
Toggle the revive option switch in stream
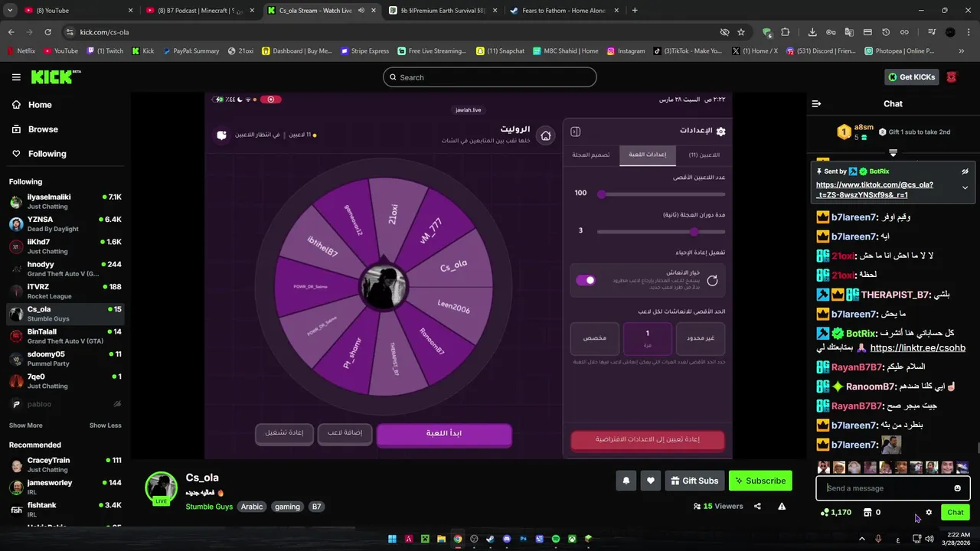[x=586, y=280]
